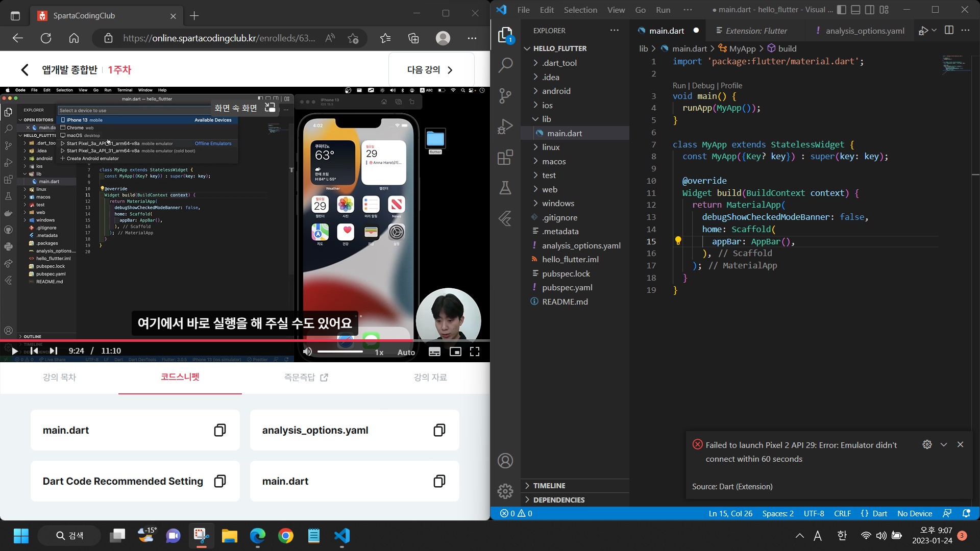Screen dimensions: 980x551
Task: Add this page to browser favorites
Action: (353, 38)
